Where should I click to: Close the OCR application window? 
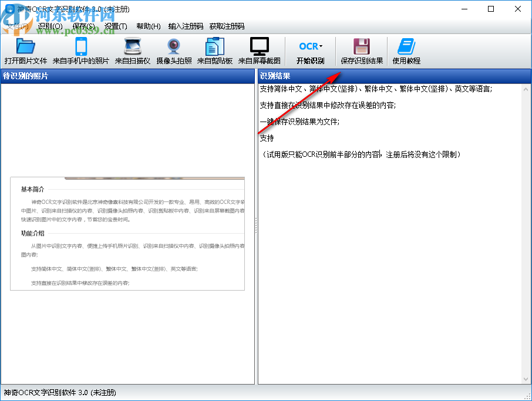tap(518, 9)
